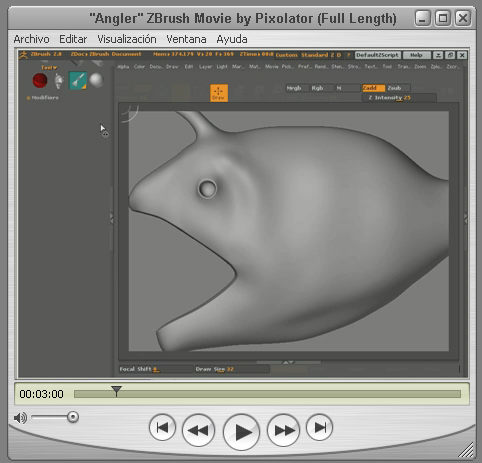Click the ZDoc ZBrush Document title text
Viewport: 482px width, 463px height.
[x=106, y=54]
